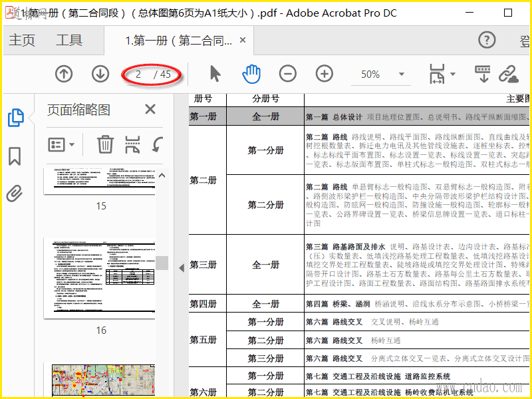
Task: Rotate pages counterclockwise icon
Action: tap(157, 144)
